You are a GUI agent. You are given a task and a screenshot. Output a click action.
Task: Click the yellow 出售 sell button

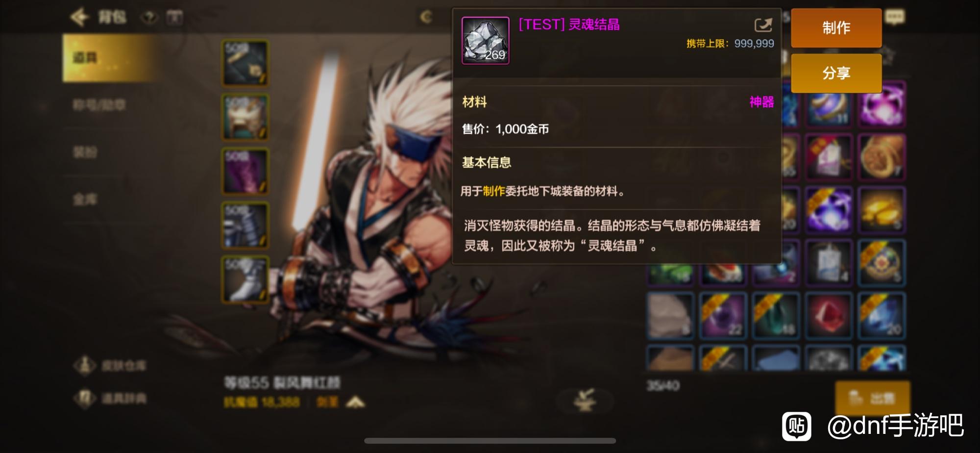coord(872,398)
